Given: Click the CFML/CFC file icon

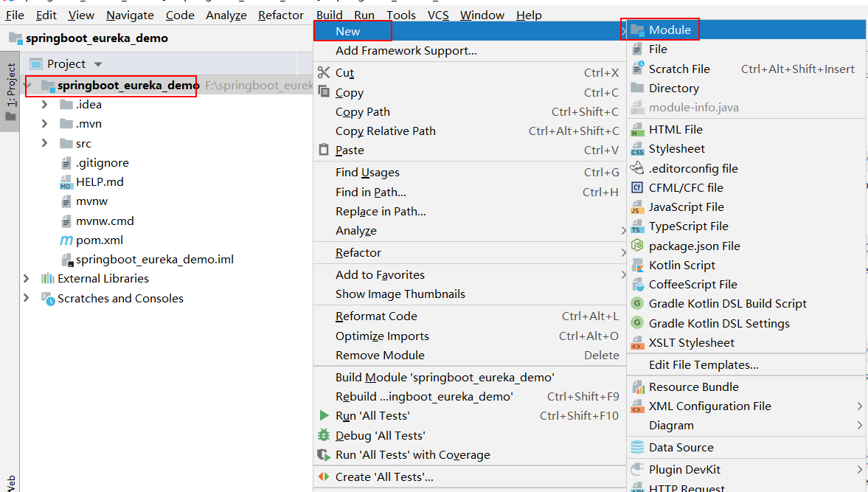Looking at the screenshot, I should click(637, 187).
